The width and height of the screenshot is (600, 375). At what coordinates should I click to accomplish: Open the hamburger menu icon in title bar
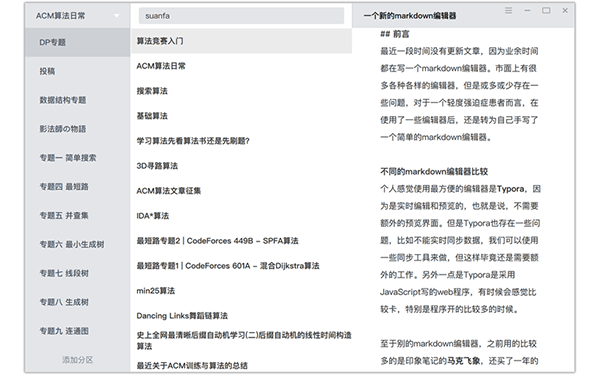(x=508, y=11)
